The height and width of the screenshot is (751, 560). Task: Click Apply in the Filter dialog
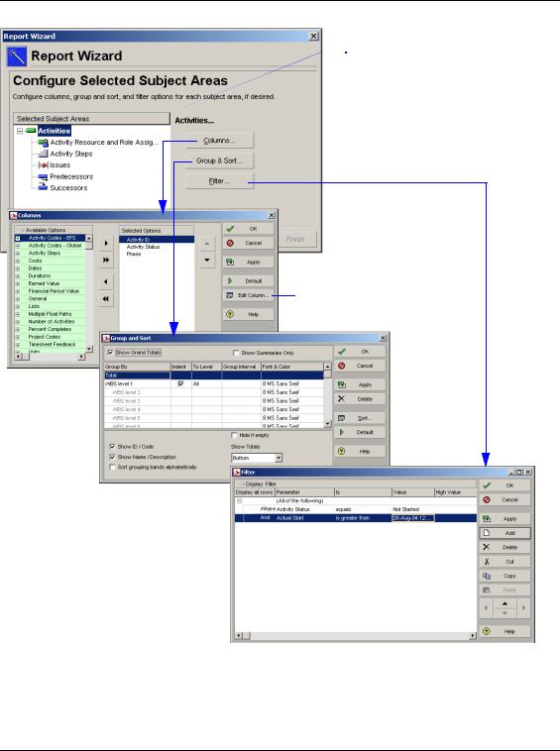click(504, 519)
